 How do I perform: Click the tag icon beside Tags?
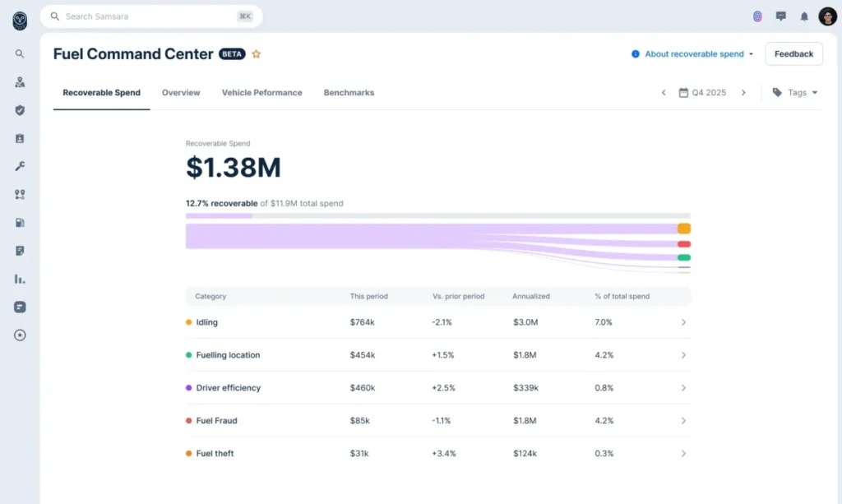coord(777,92)
